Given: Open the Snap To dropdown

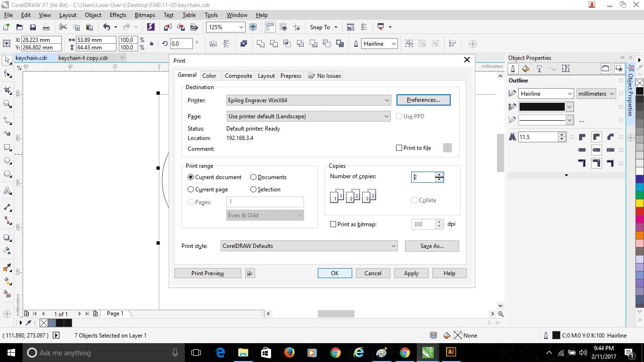Looking at the screenshot, I should (x=324, y=27).
